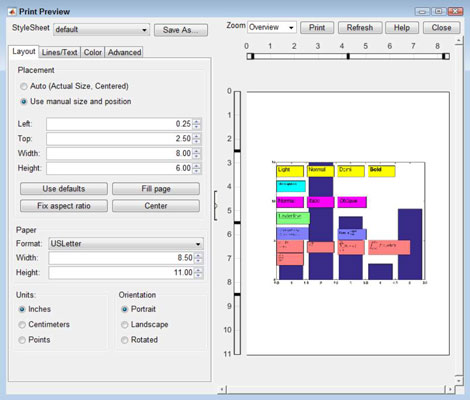The image size is (470, 400).
Task: Click the Save As... button
Action: coord(181,30)
